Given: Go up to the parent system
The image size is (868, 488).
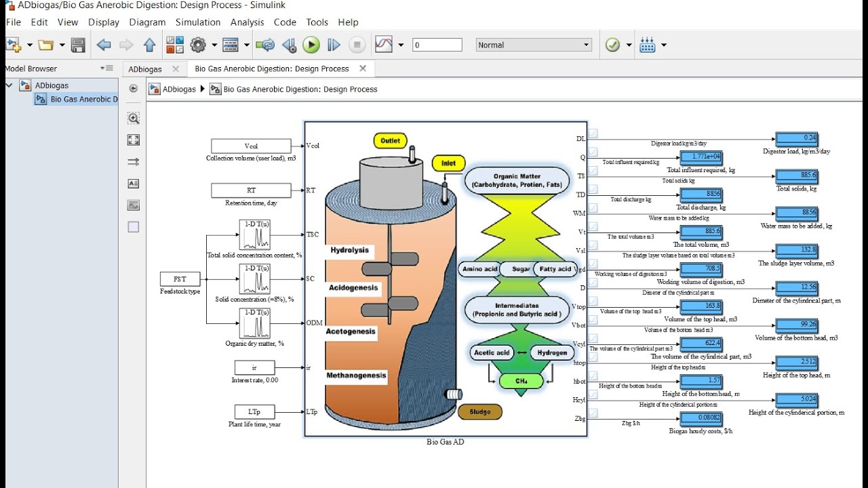Looking at the screenshot, I should coord(150,45).
